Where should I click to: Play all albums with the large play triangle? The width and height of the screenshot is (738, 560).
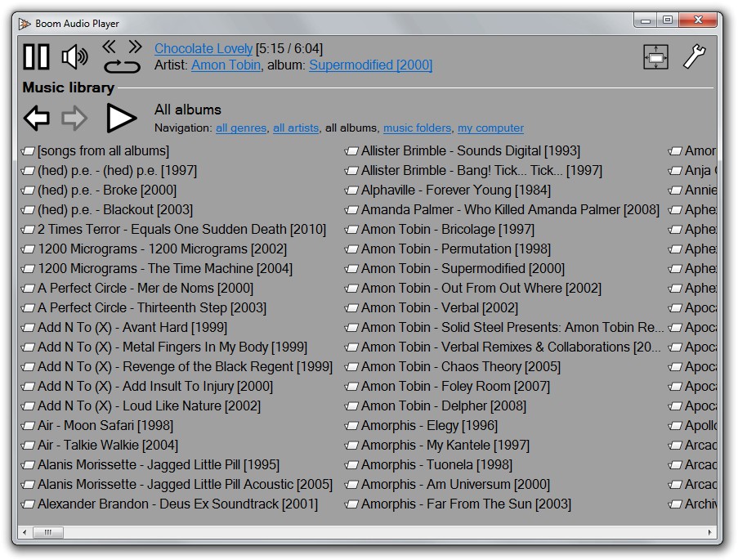pos(121,118)
